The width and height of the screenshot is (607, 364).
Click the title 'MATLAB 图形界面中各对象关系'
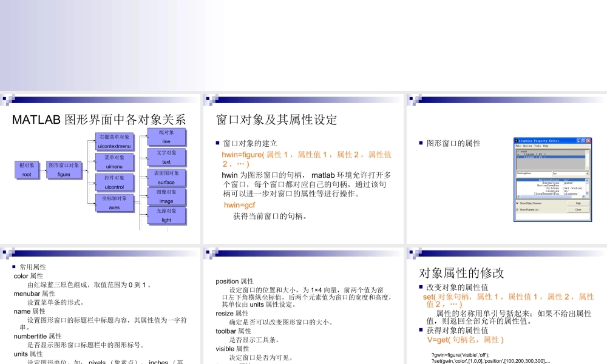99,120
